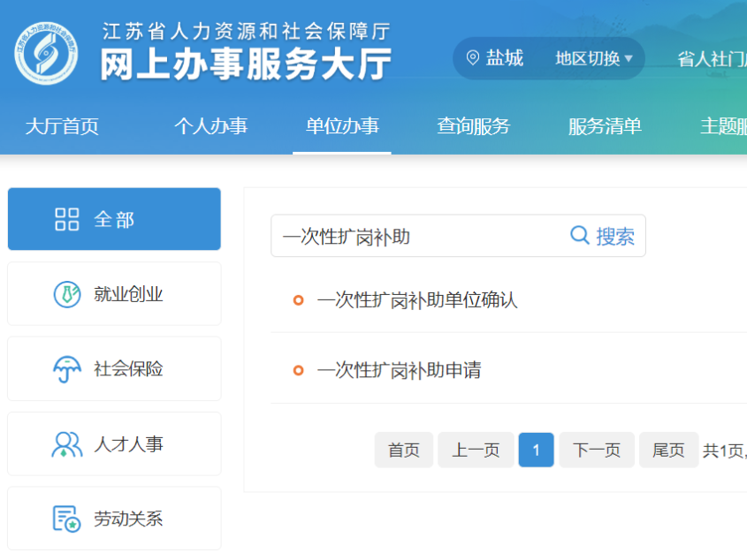
Task: Click the 劳动关系 document icon
Action: pyautogui.click(x=66, y=518)
